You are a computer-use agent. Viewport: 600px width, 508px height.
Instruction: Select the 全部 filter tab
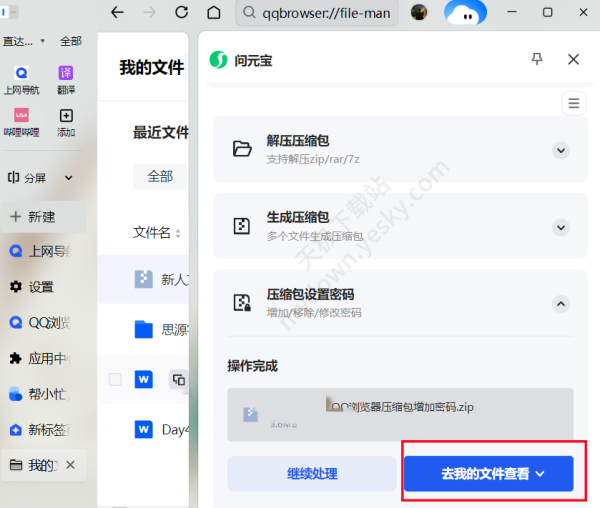point(160,176)
